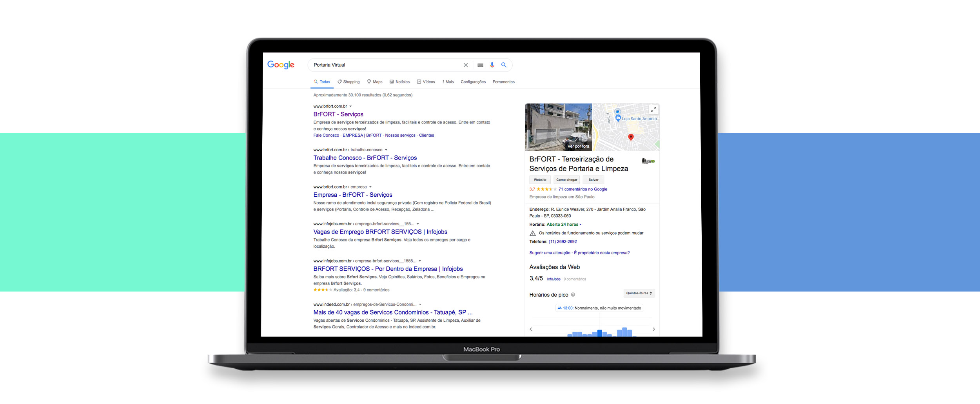980x404 pixels.
Task: Open Configurações
Action: click(x=473, y=82)
